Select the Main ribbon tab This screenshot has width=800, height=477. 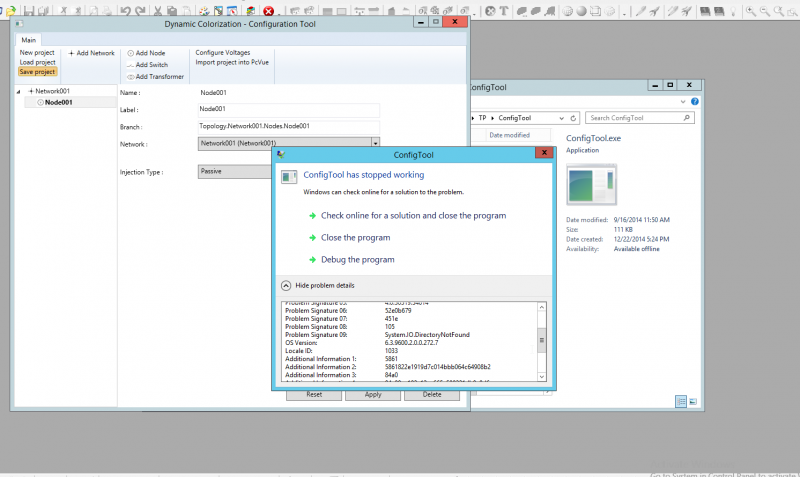[29, 40]
